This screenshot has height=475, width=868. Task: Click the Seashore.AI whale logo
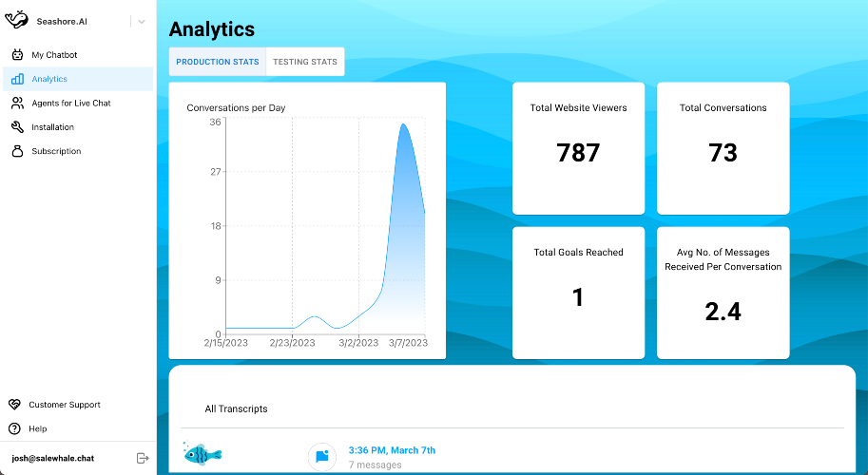pos(16,20)
